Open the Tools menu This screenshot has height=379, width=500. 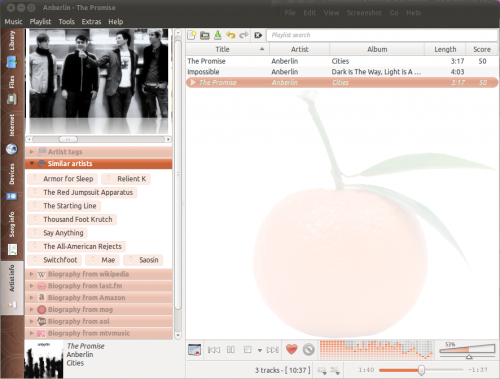(x=67, y=22)
